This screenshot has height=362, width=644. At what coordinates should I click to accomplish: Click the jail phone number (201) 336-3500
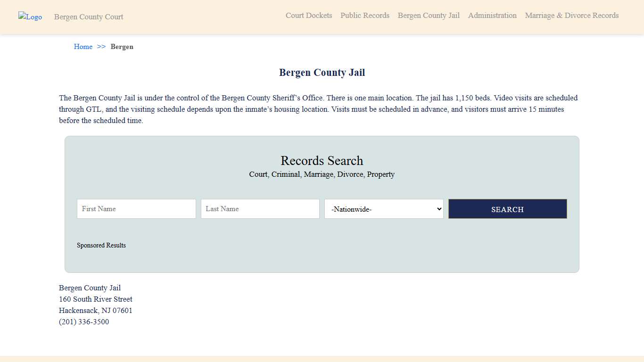pyautogui.click(x=84, y=321)
